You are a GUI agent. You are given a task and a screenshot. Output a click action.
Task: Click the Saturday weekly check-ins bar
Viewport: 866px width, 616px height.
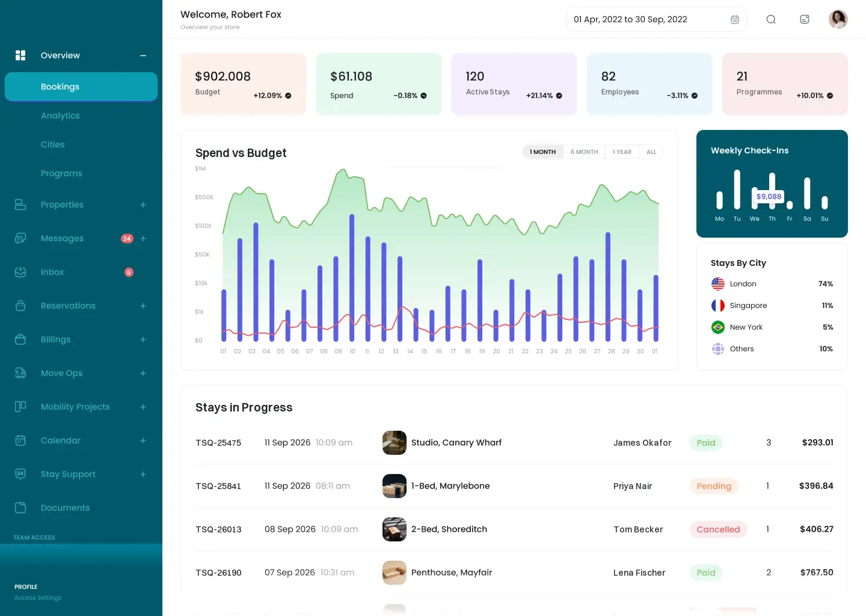807,193
